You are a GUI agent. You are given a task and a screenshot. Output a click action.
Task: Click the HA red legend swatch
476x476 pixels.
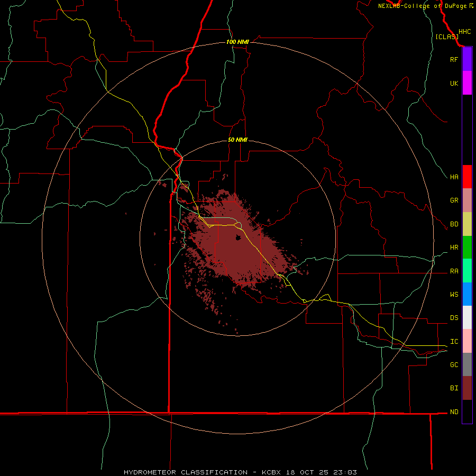(467, 177)
